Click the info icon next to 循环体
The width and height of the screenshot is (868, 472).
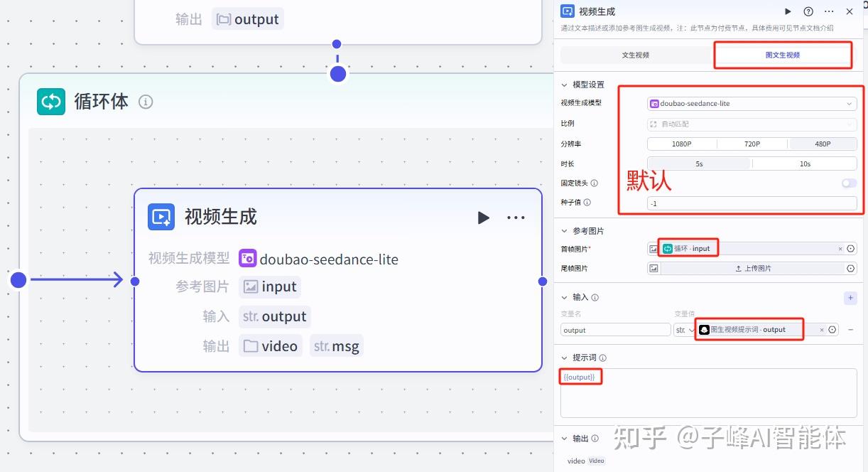coord(146,102)
